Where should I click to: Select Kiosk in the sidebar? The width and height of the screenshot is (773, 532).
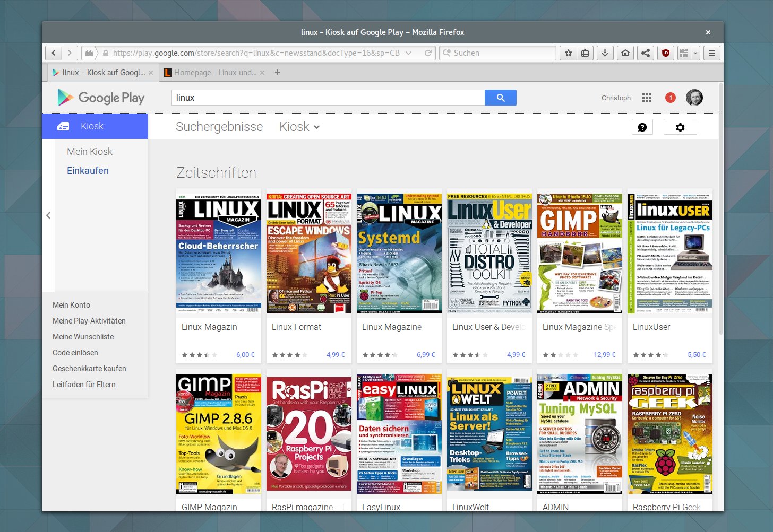click(95, 126)
